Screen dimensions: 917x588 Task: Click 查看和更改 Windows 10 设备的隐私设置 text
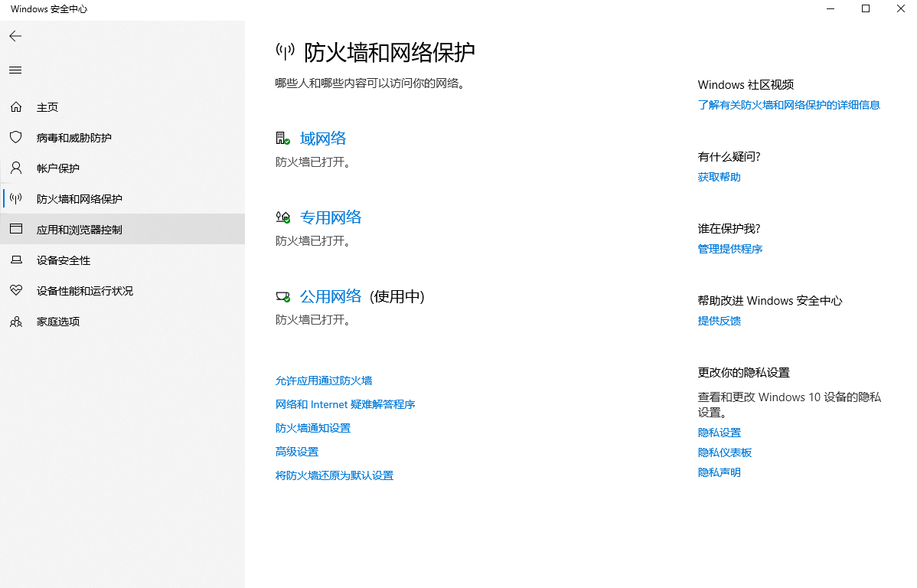[789, 405]
